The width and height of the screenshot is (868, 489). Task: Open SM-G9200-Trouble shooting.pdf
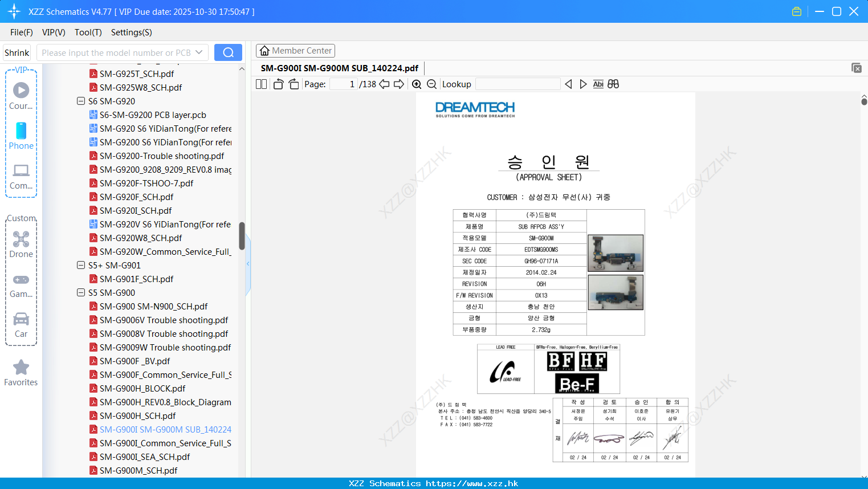[162, 156]
